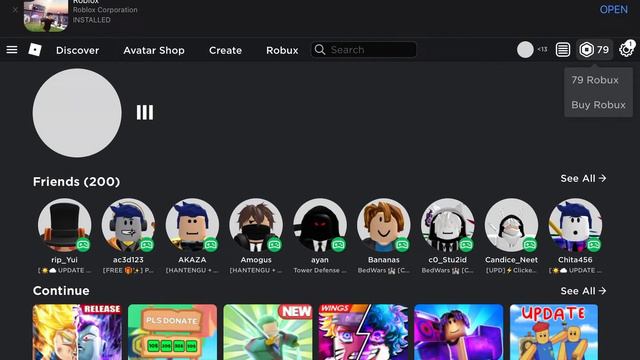Open friend Chita456's avatar

576,225
